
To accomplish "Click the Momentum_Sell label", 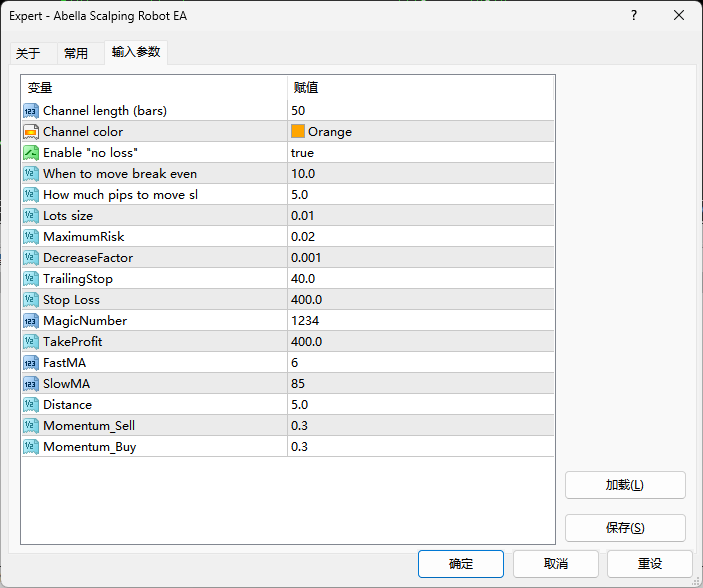I will [89, 426].
